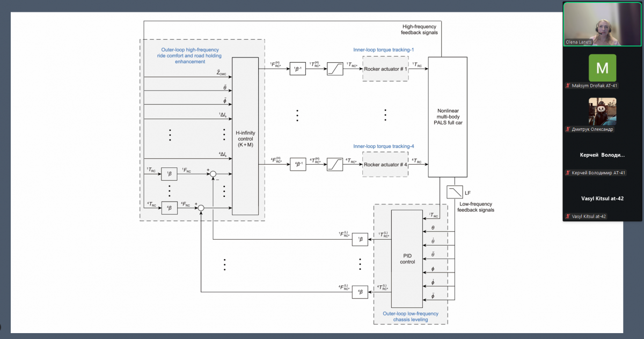Select Olena Lanets' active video thumbnail
Screen dimensions: 644x339
pos(602,24)
